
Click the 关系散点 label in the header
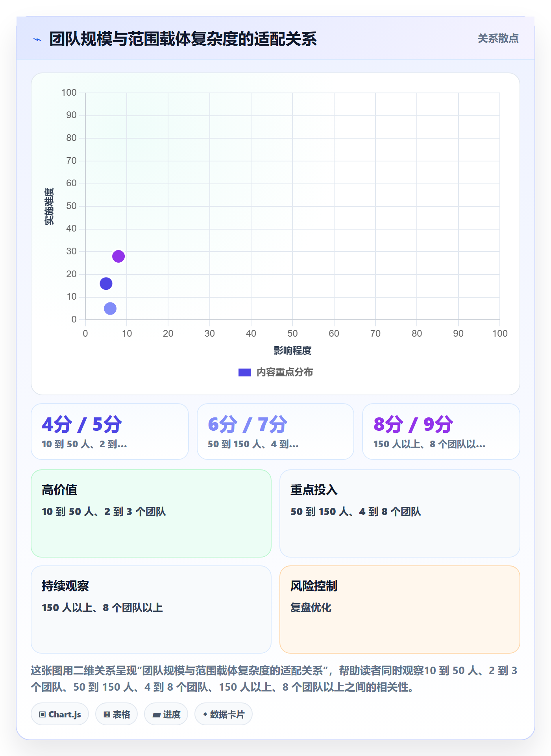pos(498,39)
